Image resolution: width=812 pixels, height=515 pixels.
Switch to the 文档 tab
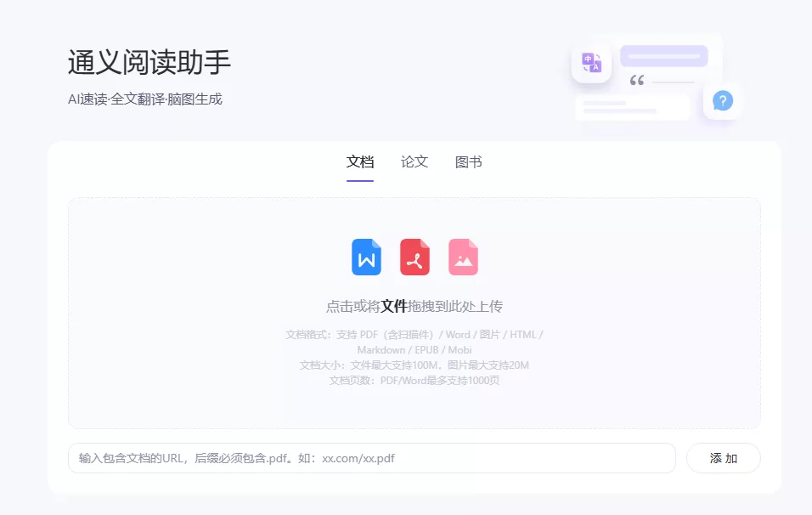pyautogui.click(x=360, y=162)
